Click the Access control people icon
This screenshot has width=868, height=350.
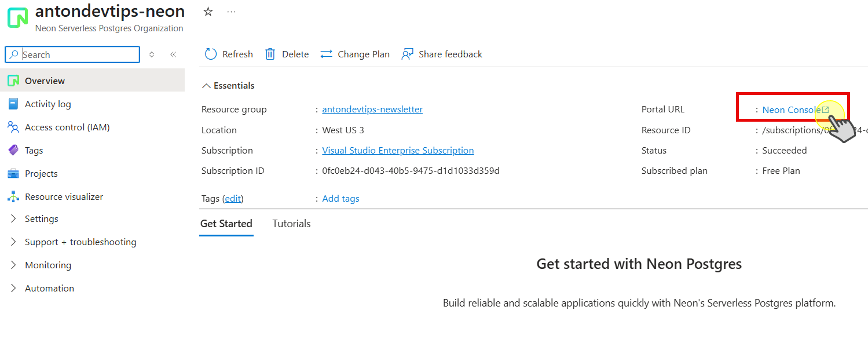(x=13, y=127)
